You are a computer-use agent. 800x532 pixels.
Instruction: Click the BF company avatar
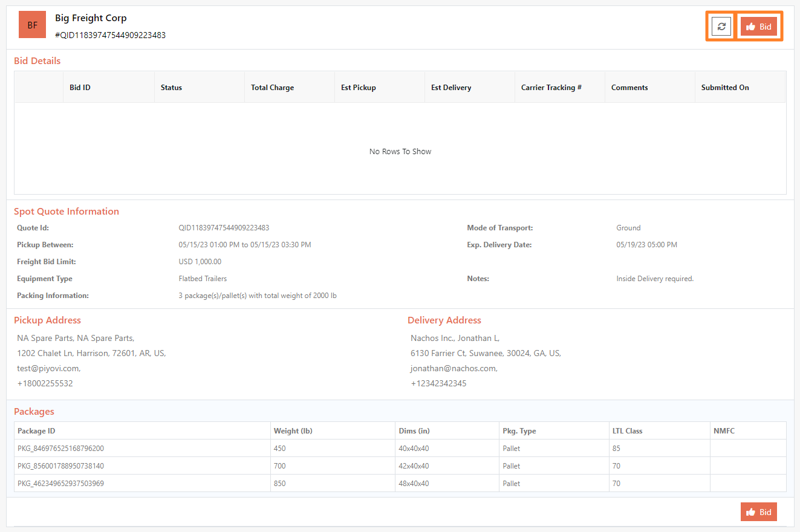tap(33, 25)
